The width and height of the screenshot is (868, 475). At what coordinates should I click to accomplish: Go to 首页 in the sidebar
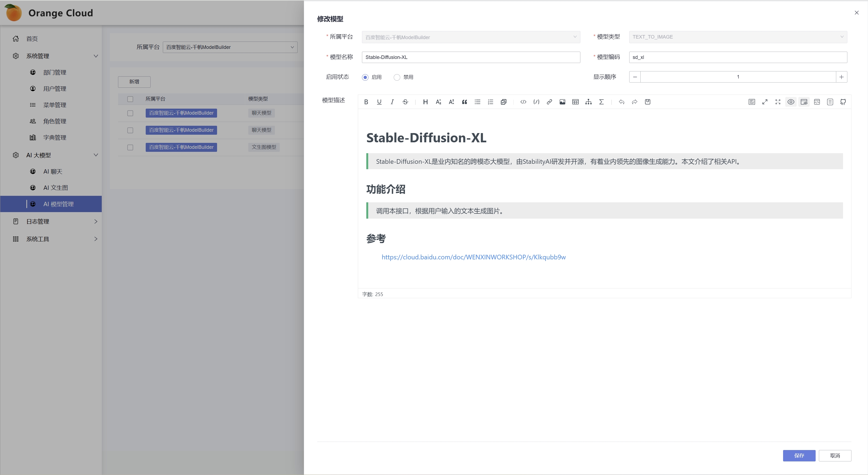[x=51, y=39]
